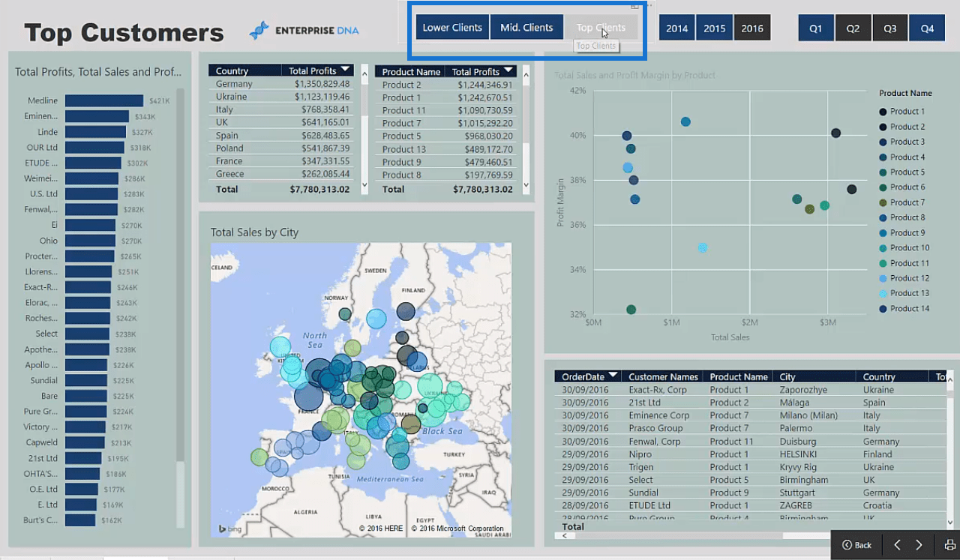The height and width of the screenshot is (560, 960).
Task: Filter by year 2015
Action: (x=714, y=28)
